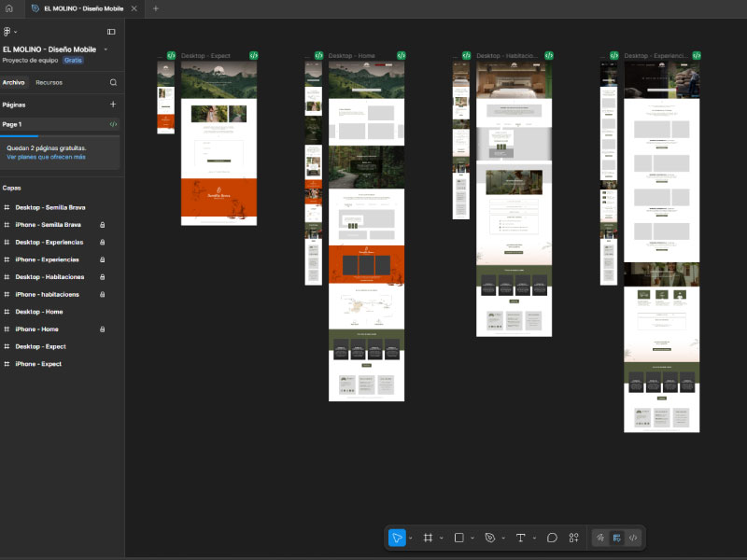Click the dev-ready badge on Desktop - Home frame
The height and width of the screenshot is (560, 747).
point(402,55)
